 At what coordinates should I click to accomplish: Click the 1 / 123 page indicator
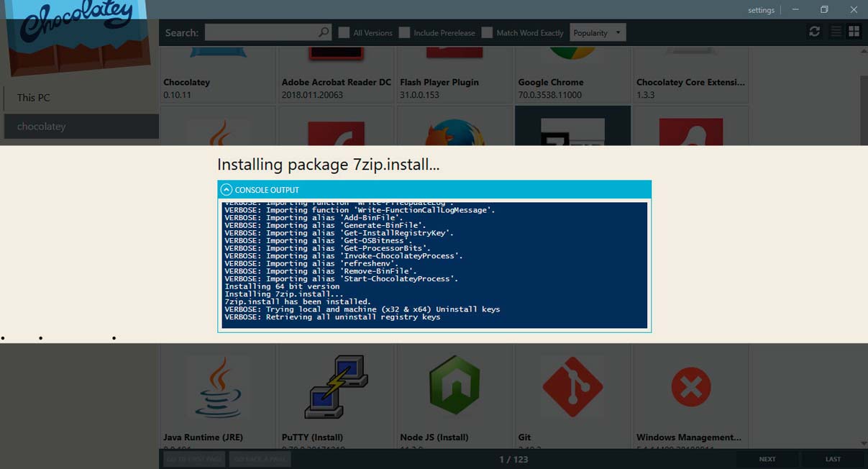click(x=513, y=459)
